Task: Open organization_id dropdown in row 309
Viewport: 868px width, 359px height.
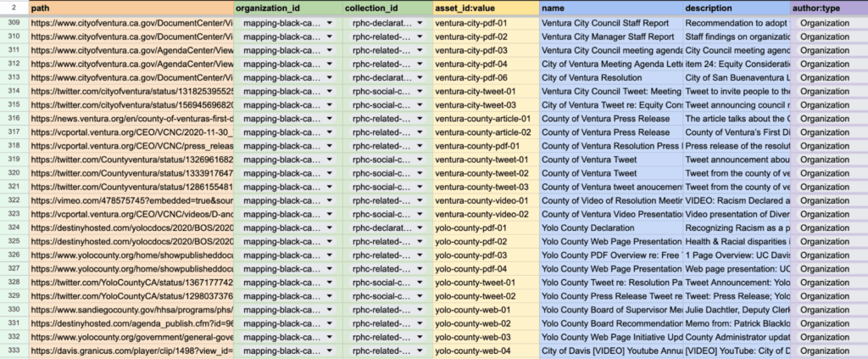Action: pos(331,23)
